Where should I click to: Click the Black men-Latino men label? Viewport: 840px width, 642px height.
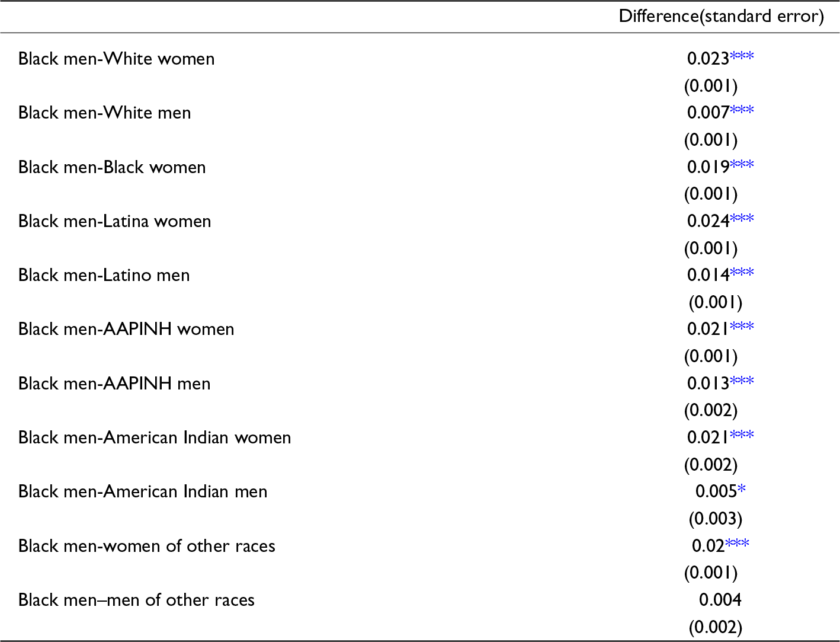point(104,275)
